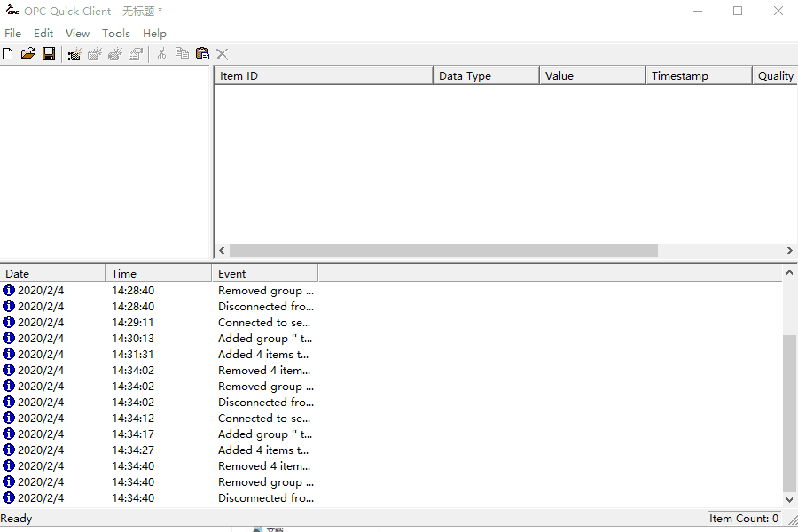
Task: Click the item list left scroll arrow
Action: tap(222, 250)
